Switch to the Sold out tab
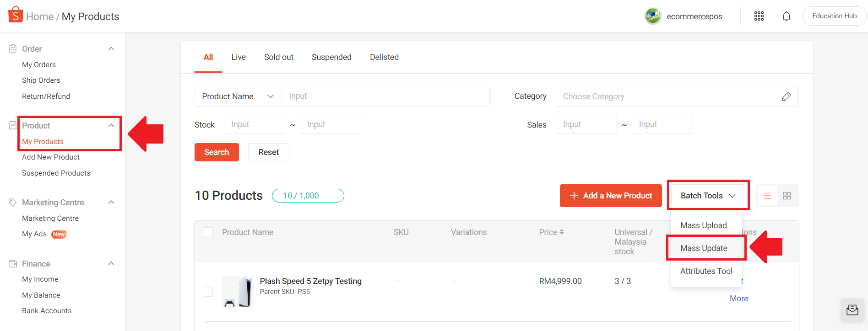 278,57
